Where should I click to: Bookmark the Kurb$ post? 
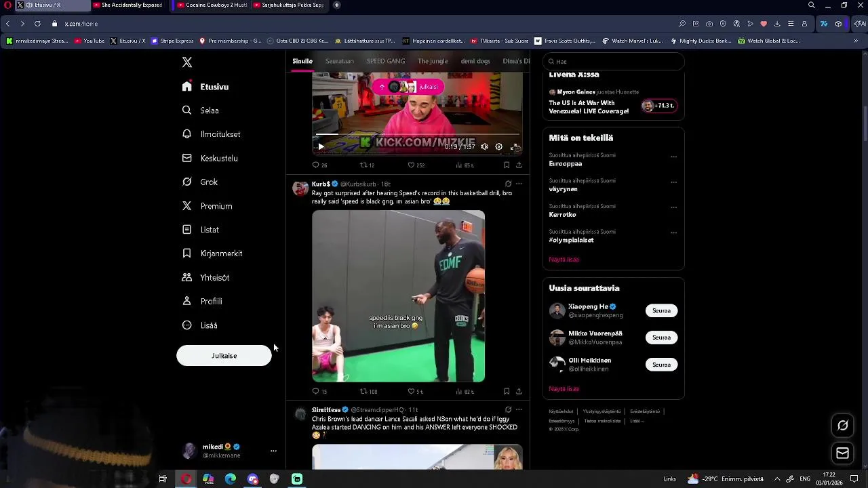pyautogui.click(x=507, y=391)
